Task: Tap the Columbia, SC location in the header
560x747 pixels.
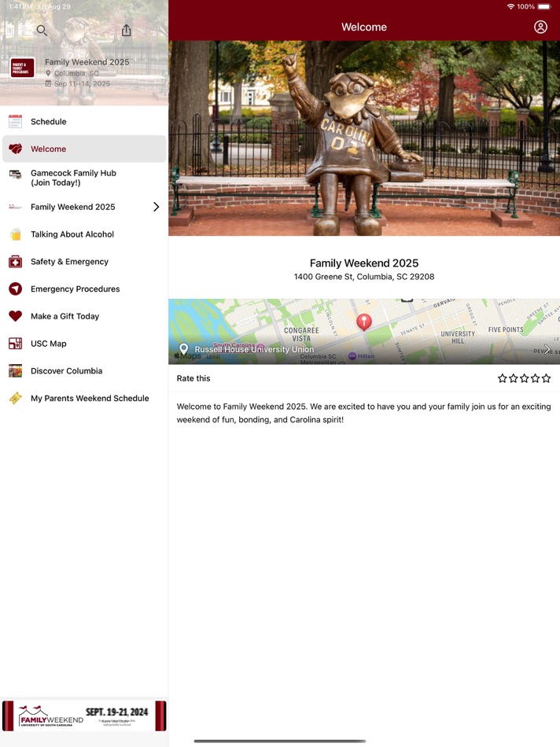Action: 76,73
